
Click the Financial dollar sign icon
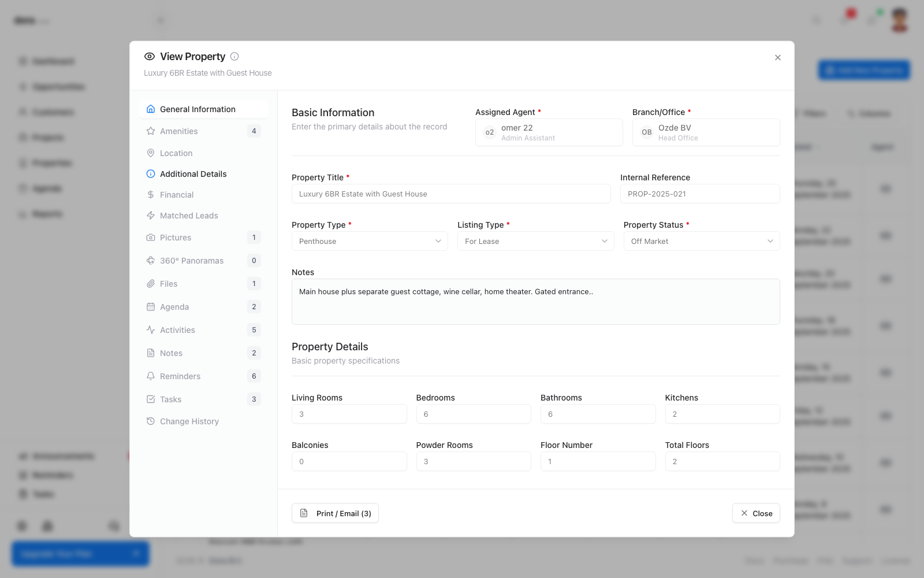coord(151,195)
